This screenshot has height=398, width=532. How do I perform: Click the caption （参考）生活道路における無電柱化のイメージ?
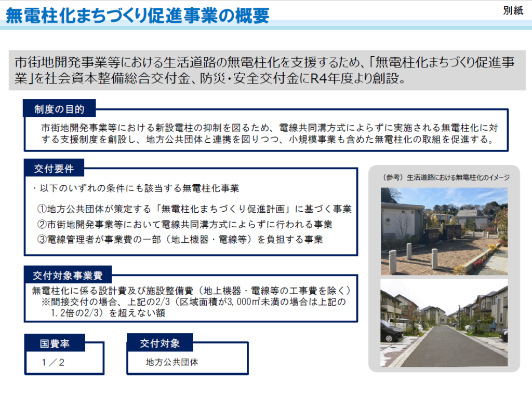[445, 177]
